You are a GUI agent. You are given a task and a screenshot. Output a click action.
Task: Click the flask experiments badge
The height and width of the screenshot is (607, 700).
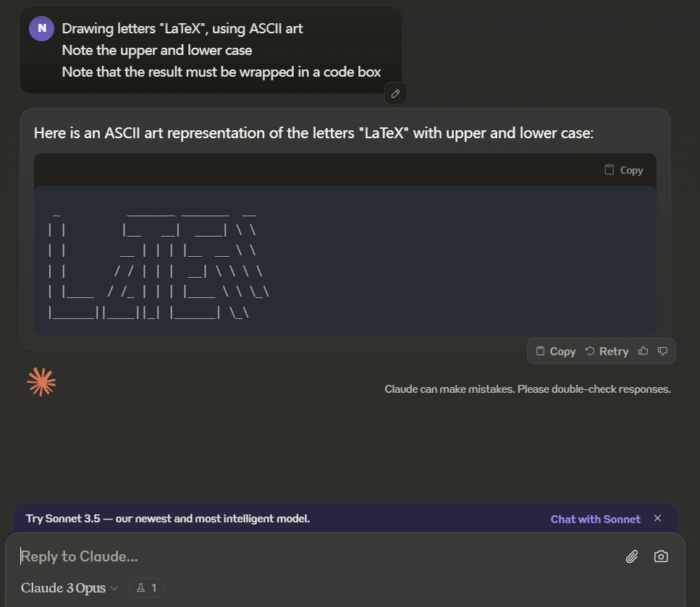pos(146,587)
